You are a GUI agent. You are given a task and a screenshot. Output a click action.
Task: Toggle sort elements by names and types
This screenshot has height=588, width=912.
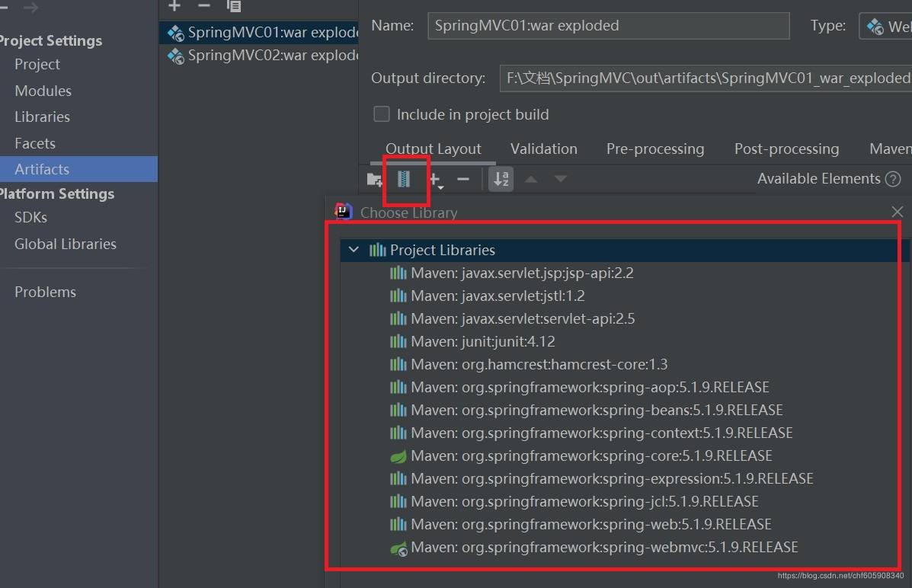coord(501,179)
